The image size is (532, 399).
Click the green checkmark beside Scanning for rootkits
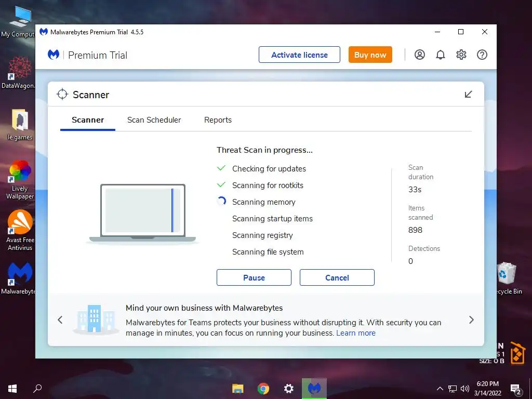(221, 184)
